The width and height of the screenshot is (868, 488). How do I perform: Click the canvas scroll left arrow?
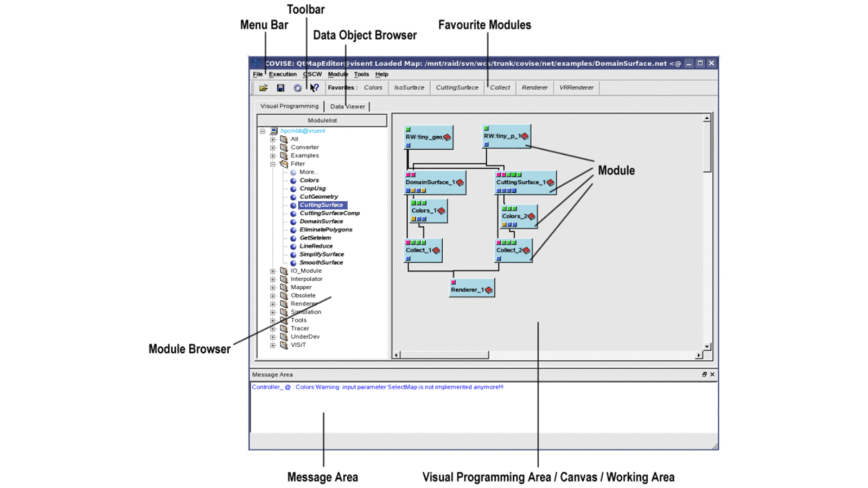point(397,355)
